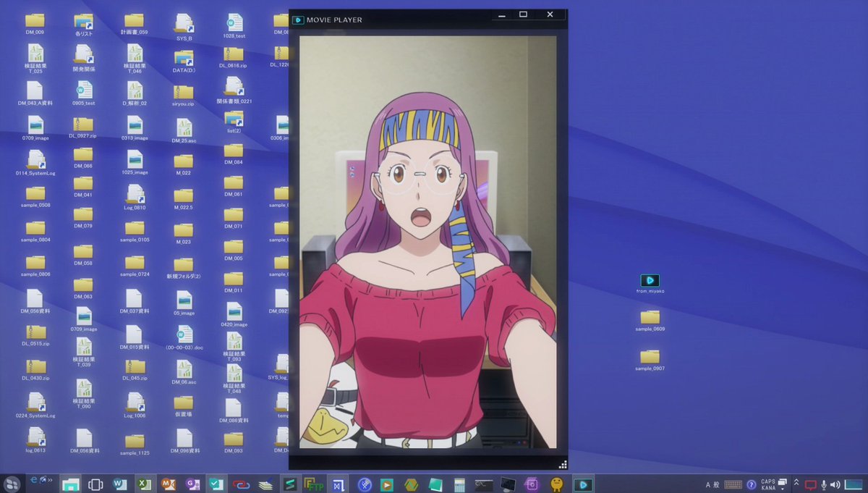Open the on-screen keyboard tray icon
Screen dimensions: 868x493
(x=733, y=485)
